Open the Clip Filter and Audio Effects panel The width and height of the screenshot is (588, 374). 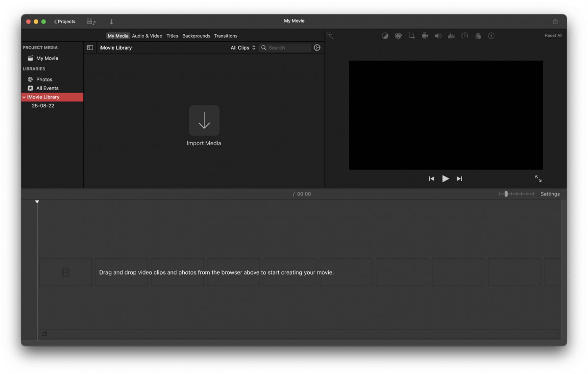[x=478, y=35]
